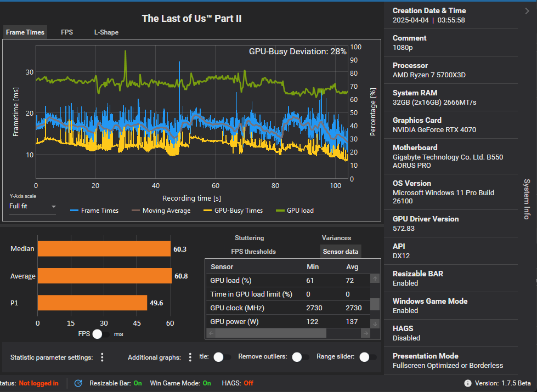537x392 pixels.
Task: Collapse System Info panel with chevron
Action: click(x=527, y=11)
